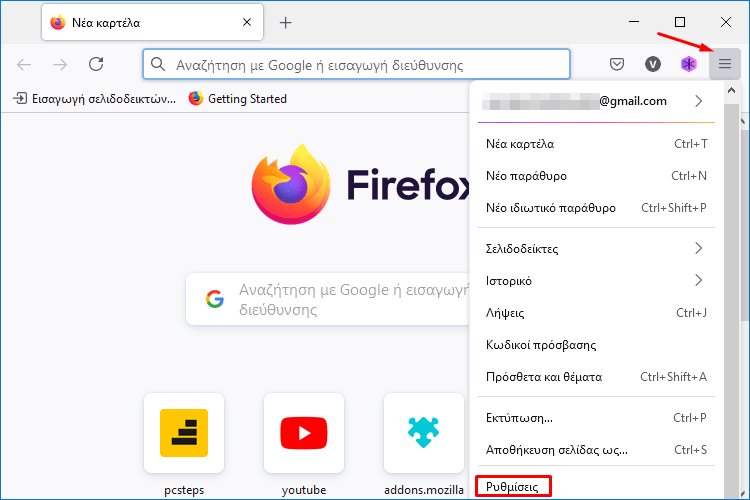Open Πρόσθετα και θέματα
Viewport: 750px width, 500px height.
[596, 377]
